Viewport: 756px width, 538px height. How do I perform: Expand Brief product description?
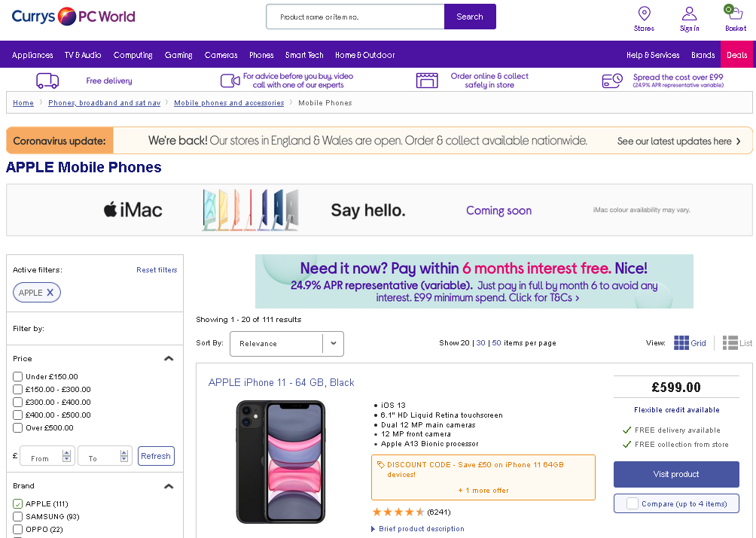click(418, 529)
